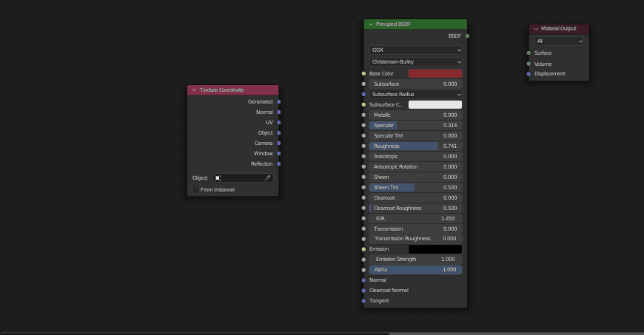The image size is (644, 335).
Task: Click the eyedropper icon in Object field
Action: [x=267, y=178]
